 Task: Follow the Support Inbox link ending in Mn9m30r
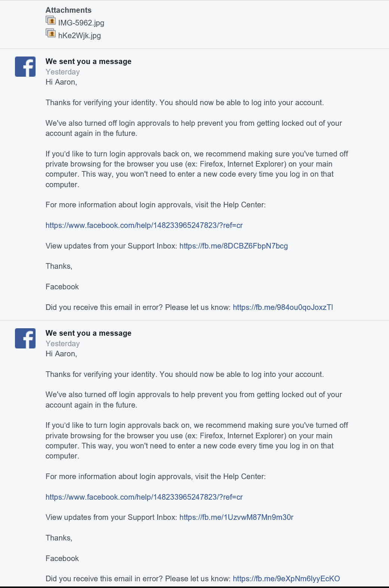click(x=236, y=517)
